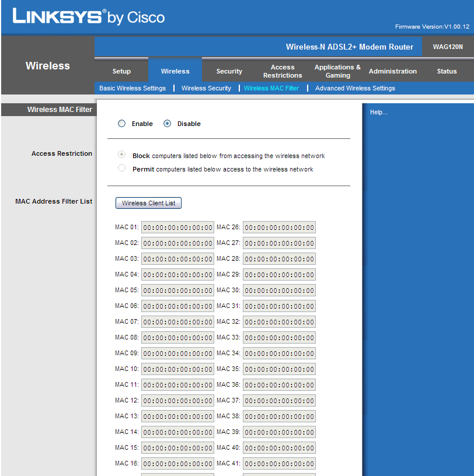The image size is (474, 476).
Task: Click the MAC 28 address field
Action: pos(279,259)
